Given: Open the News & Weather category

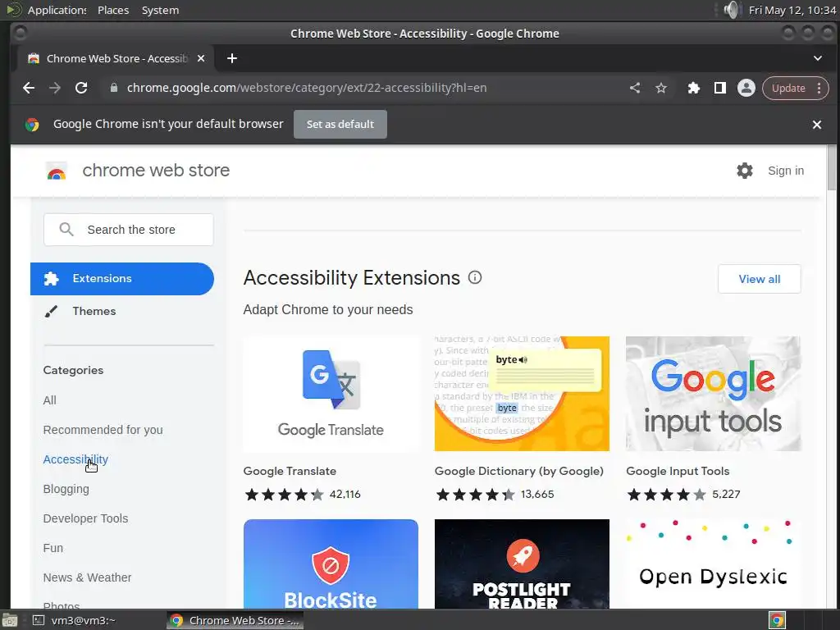Looking at the screenshot, I should coord(87,577).
